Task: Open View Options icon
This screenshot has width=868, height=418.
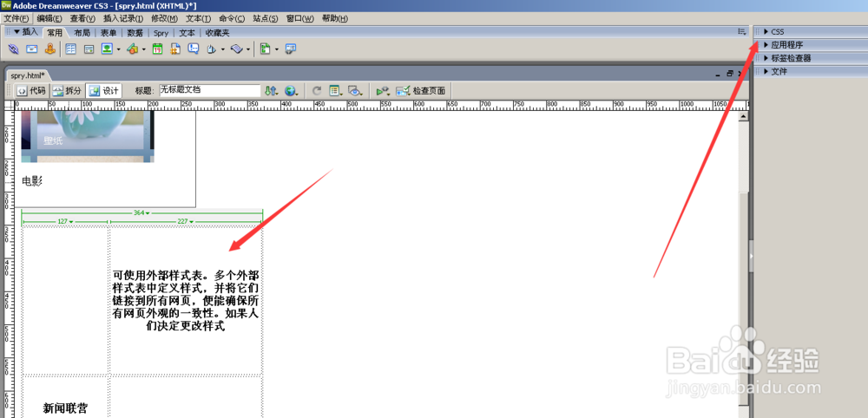Action: click(335, 91)
